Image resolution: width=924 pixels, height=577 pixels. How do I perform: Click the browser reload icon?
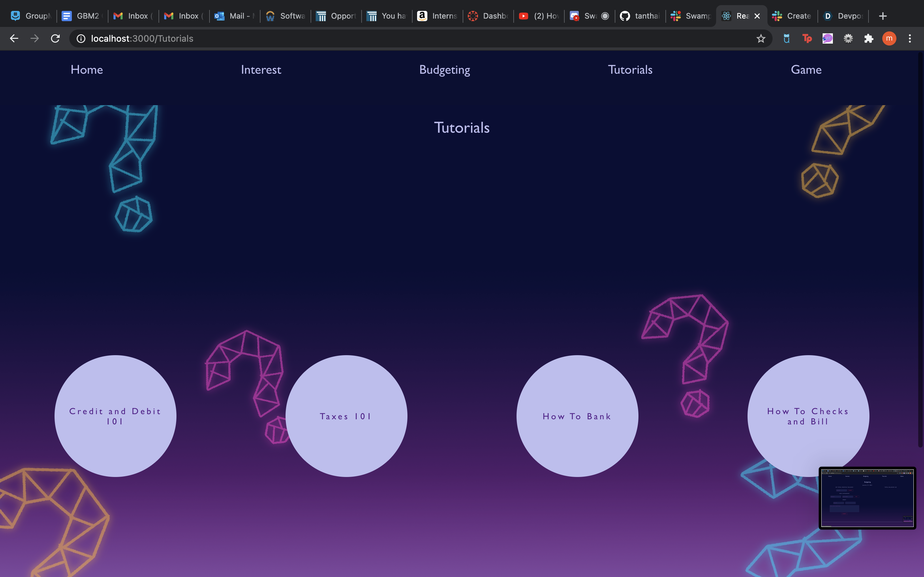pyautogui.click(x=56, y=38)
